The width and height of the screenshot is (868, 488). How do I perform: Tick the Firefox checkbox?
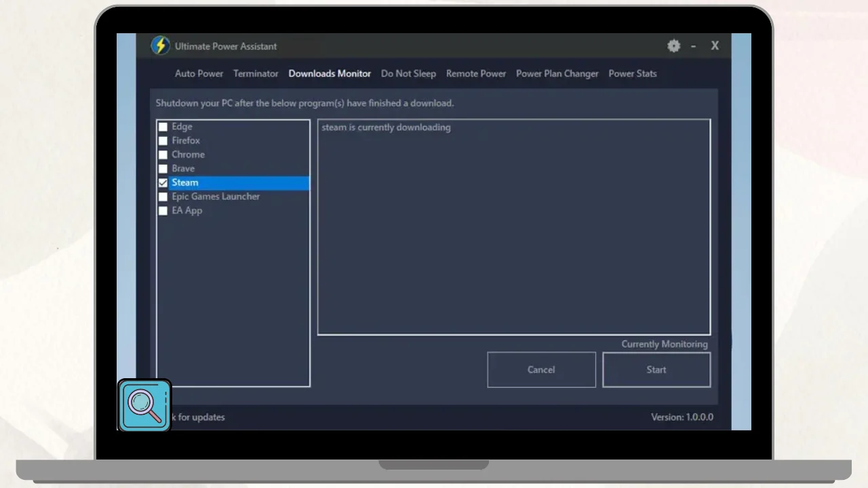(163, 141)
